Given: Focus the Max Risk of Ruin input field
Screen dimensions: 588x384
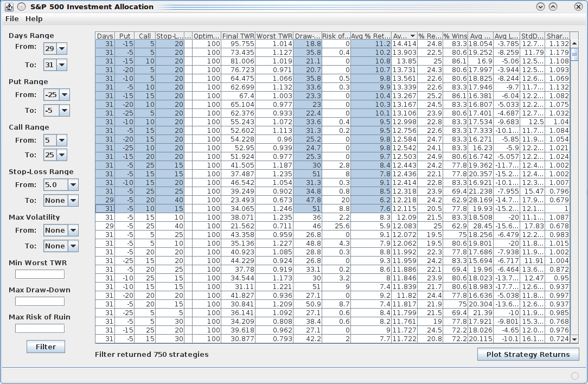Looking at the screenshot, I should click(x=40, y=329).
